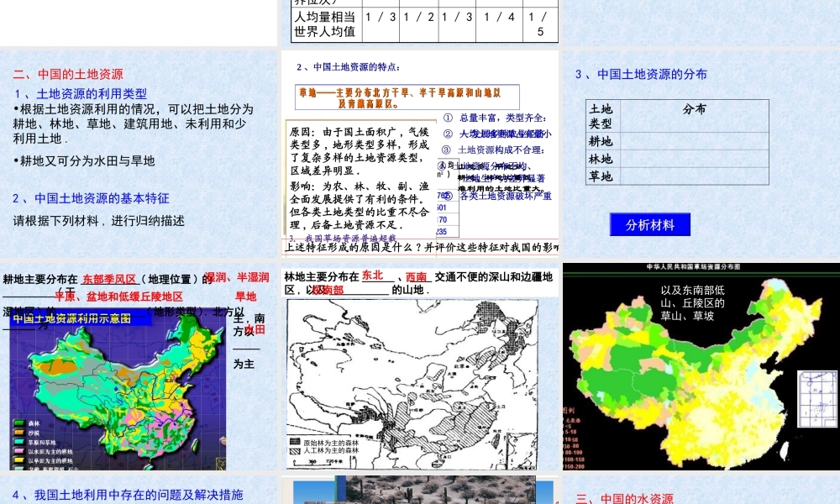Click the 1/2 cell in the table
This screenshot has height=504, width=840.
click(419, 24)
